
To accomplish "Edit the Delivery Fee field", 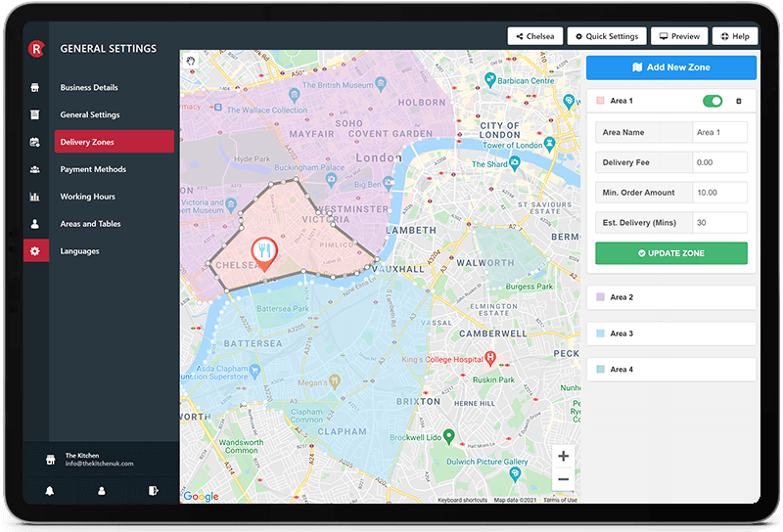I will click(719, 162).
